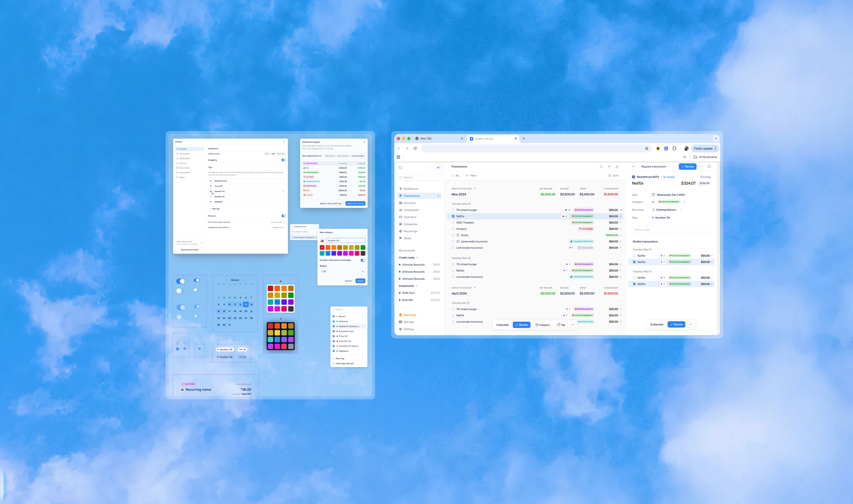Check the AMC Theaters transaction checkbox

pyautogui.click(x=453, y=223)
